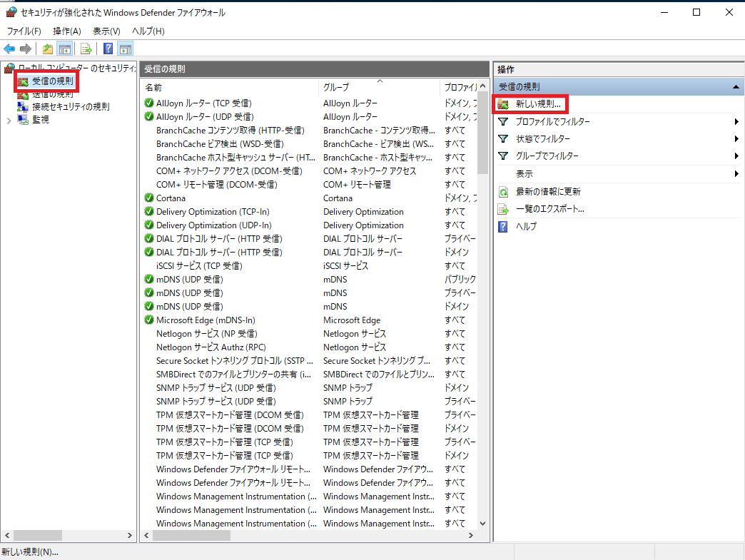Click the window title bar firewall icon
Viewport: 745px width, 560px height.
11,12
